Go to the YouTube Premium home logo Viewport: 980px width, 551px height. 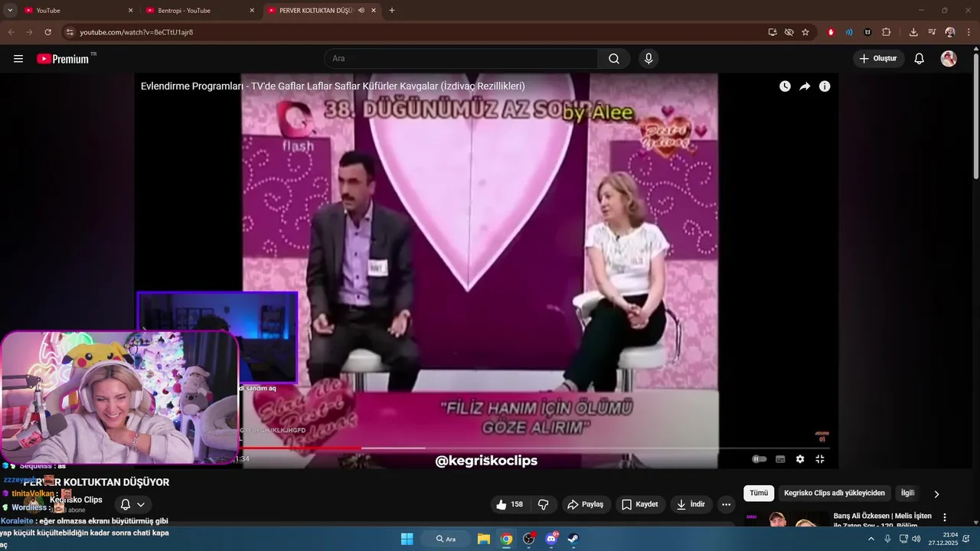point(63,59)
